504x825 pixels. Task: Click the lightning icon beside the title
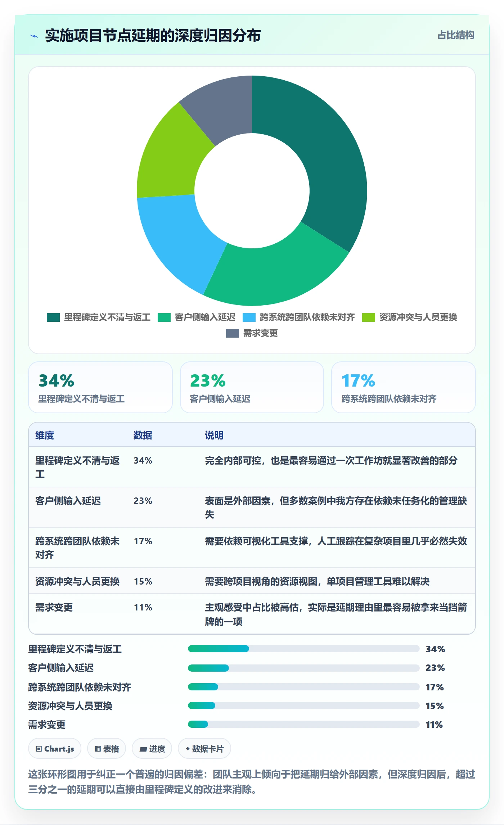(34, 36)
